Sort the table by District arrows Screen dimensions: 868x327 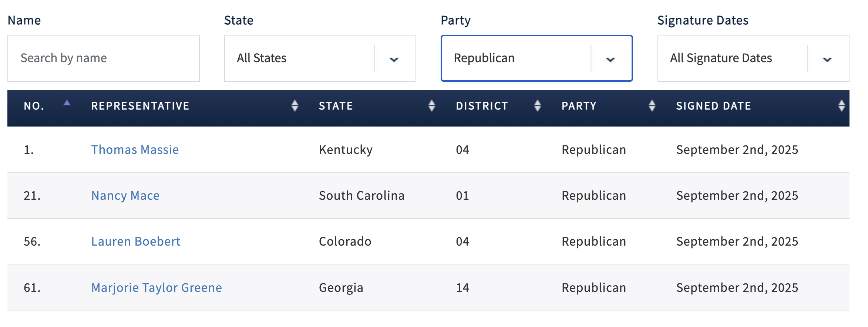(x=538, y=106)
